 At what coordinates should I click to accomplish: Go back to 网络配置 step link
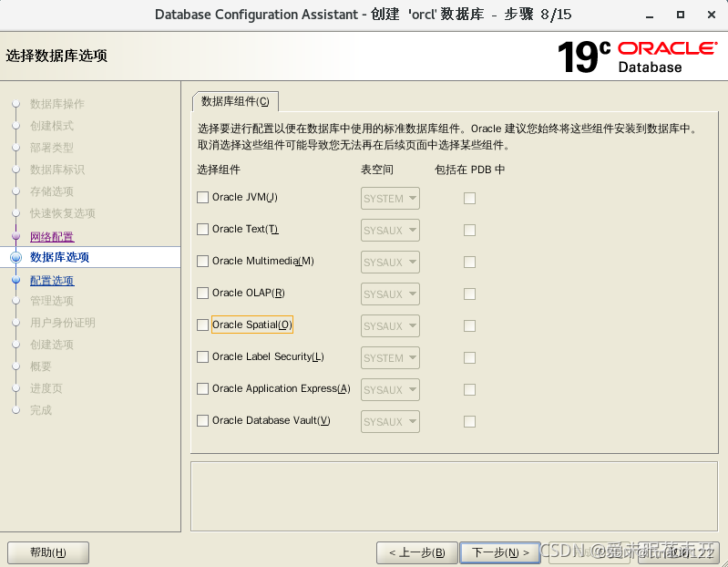click(52, 237)
